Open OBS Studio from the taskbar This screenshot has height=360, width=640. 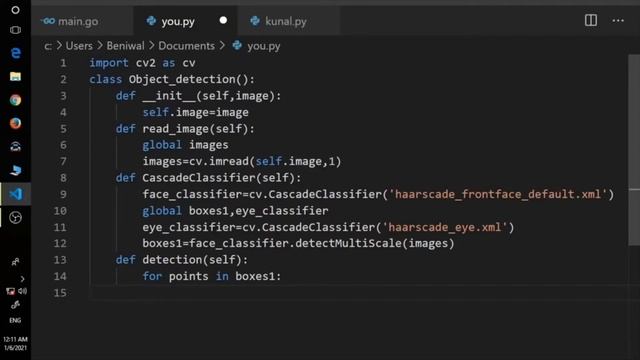(x=16, y=218)
